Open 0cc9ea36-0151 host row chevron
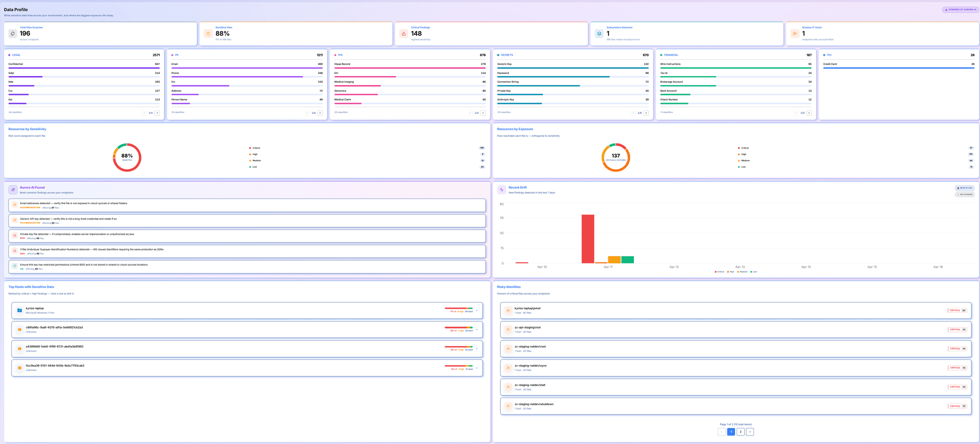 pyautogui.click(x=477, y=367)
